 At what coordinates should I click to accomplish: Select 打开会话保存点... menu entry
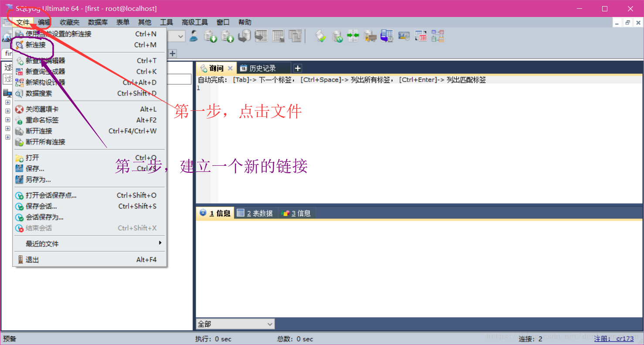tap(90, 195)
